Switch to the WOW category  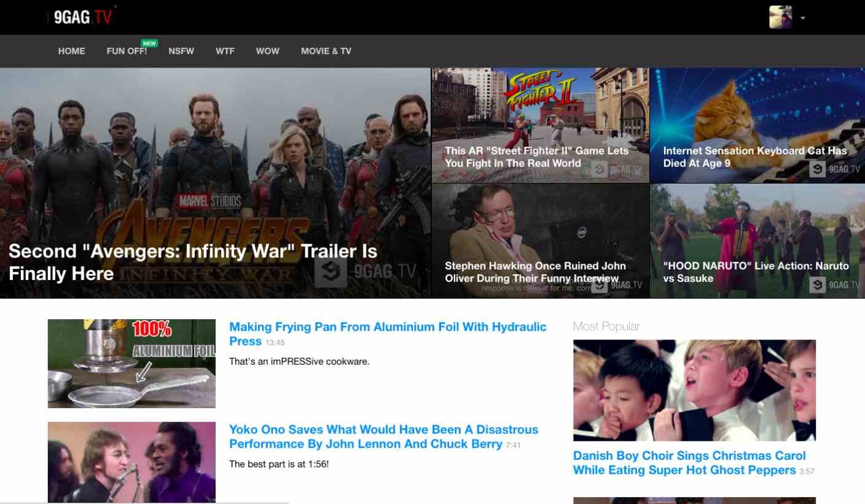coord(267,51)
